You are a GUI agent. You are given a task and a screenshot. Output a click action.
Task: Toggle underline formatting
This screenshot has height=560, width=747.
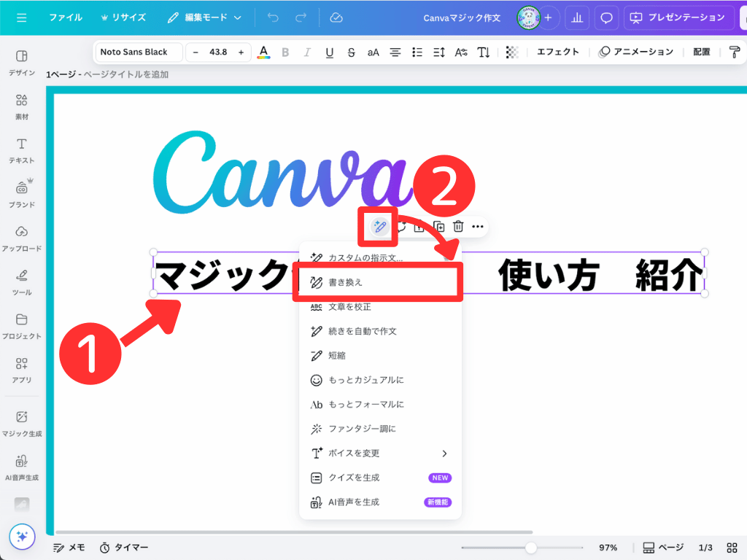pyautogui.click(x=329, y=52)
